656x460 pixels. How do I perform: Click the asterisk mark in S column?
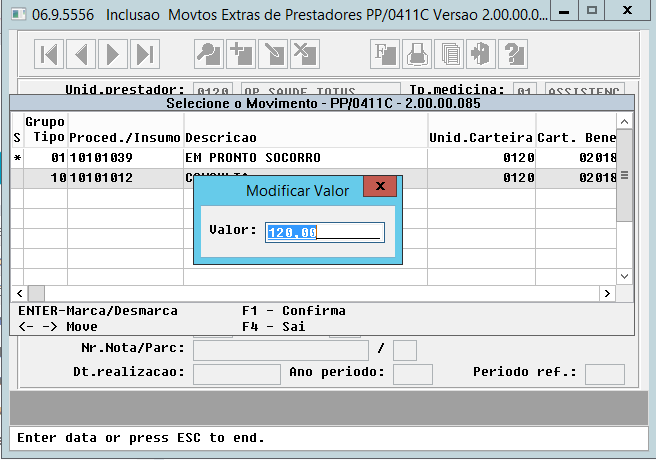(17, 158)
